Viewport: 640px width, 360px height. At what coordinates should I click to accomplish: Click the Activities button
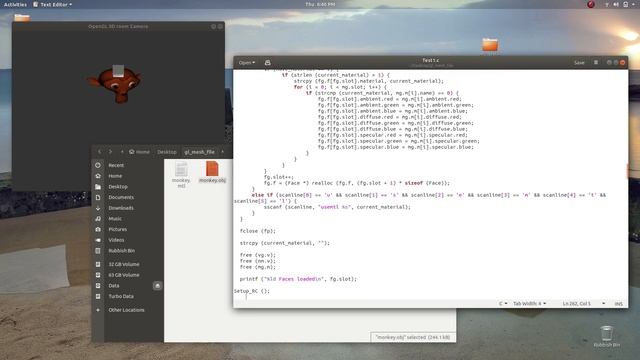(x=15, y=4)
